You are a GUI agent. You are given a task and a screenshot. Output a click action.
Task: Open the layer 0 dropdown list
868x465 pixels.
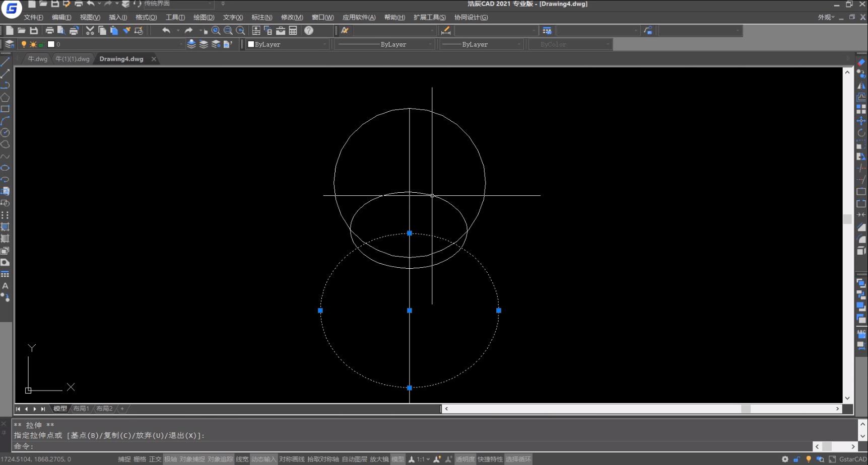pyautogui.click(x=182, y=44)
